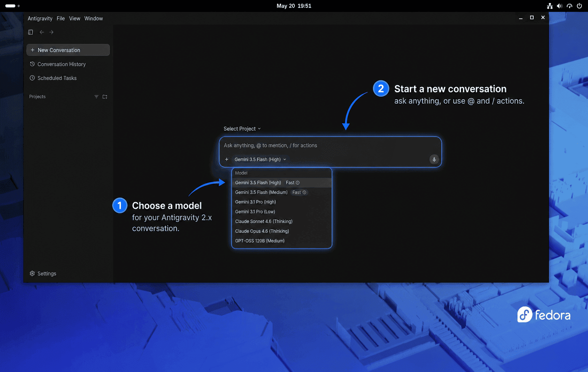Maximize the Antigravity window
588x372 pixels.
(532, 18)
